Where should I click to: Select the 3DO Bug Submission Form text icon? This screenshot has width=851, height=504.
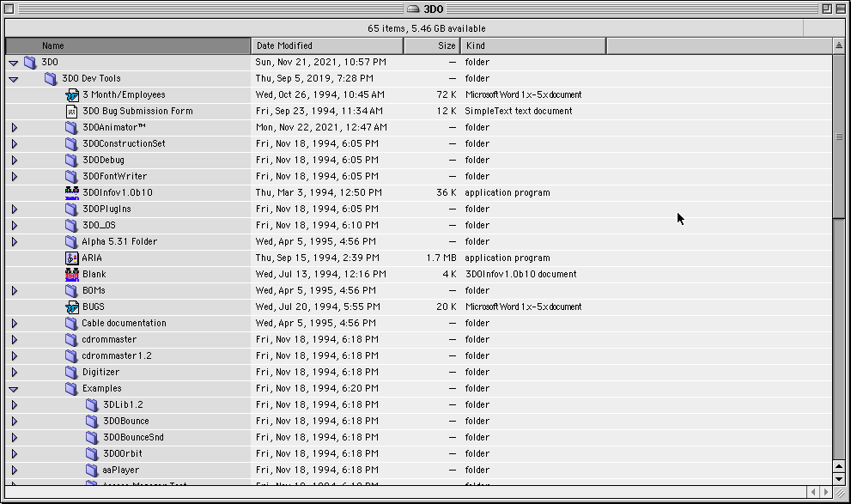pos(71,112)
